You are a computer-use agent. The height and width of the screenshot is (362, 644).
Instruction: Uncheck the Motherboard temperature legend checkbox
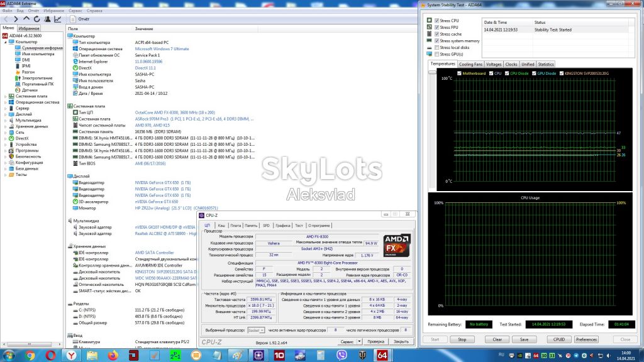coord(459,74)
